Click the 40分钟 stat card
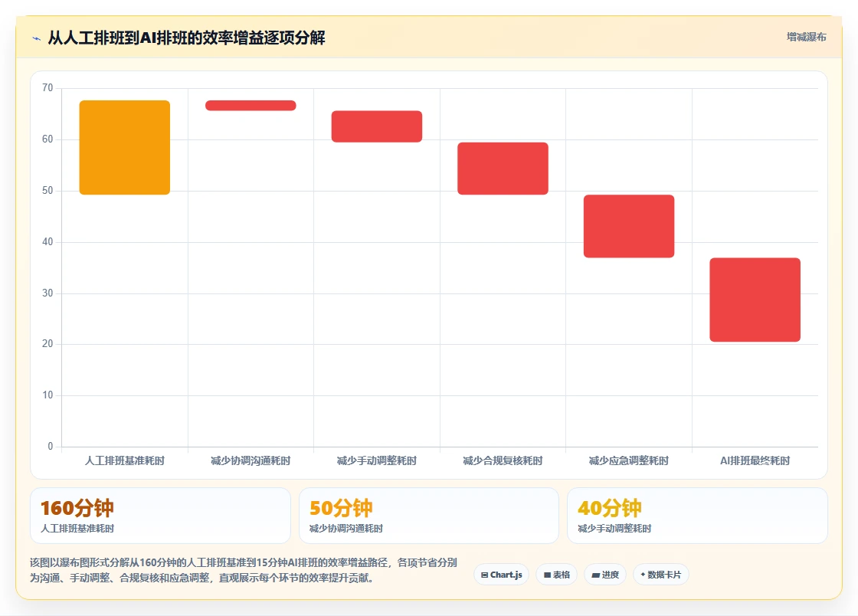Image resolution: width=858 pixels, height=616 pixels. [698, 516]
